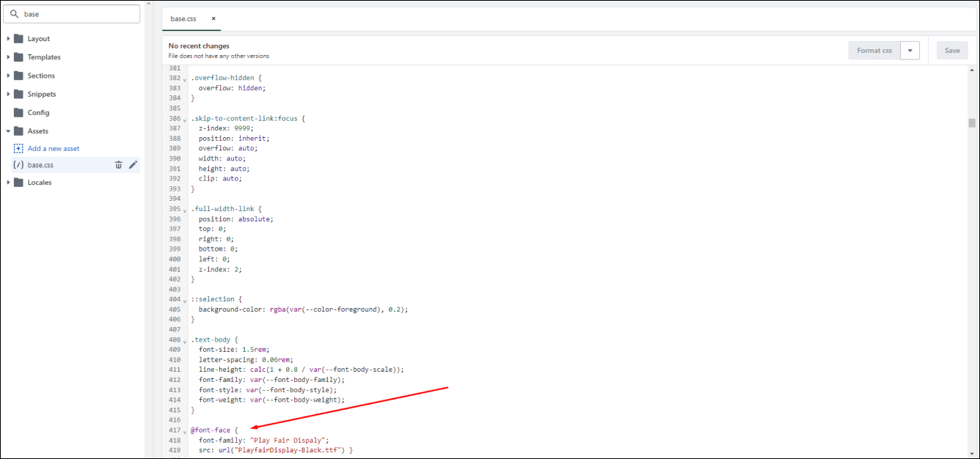Rename base.css using the pencil icon

(x=133, y=165)
